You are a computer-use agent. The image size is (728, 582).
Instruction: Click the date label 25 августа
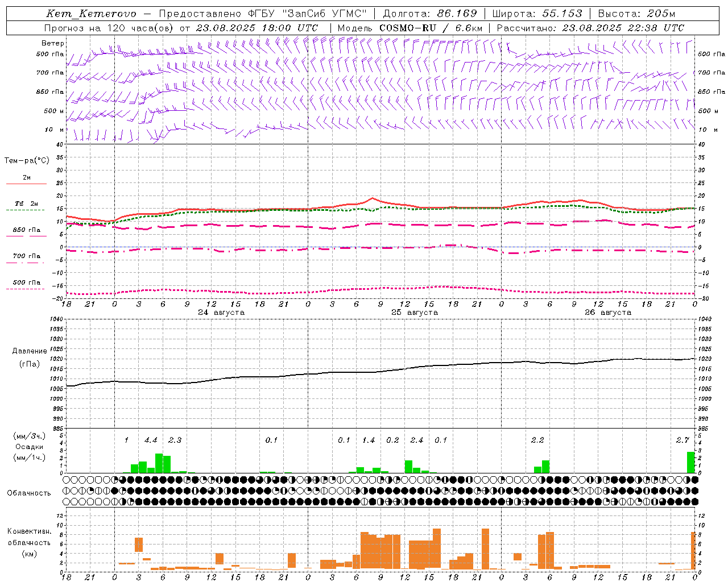[x=415, y=313]
